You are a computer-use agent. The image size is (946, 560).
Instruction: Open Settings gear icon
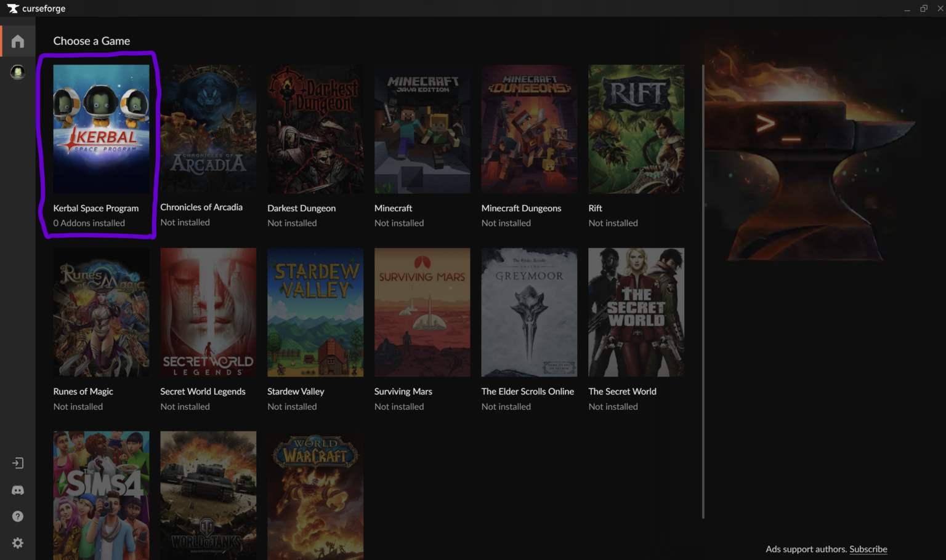pyautogui.click(x=18, y=543)
